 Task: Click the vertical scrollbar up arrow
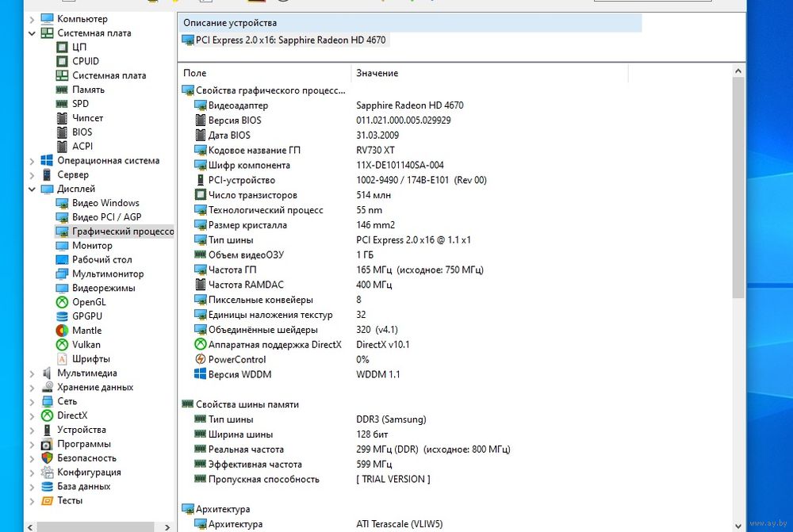pyautogui.click(x=737, y=71)
